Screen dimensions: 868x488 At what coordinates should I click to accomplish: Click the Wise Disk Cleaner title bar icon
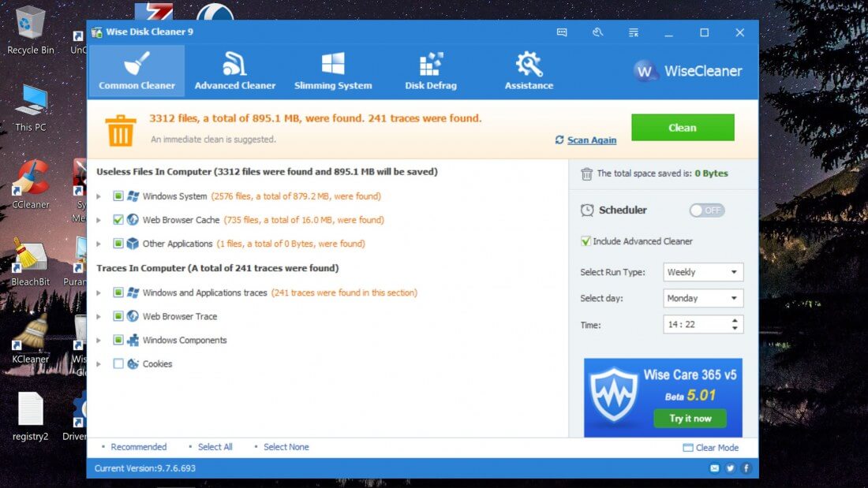(97, 32)
